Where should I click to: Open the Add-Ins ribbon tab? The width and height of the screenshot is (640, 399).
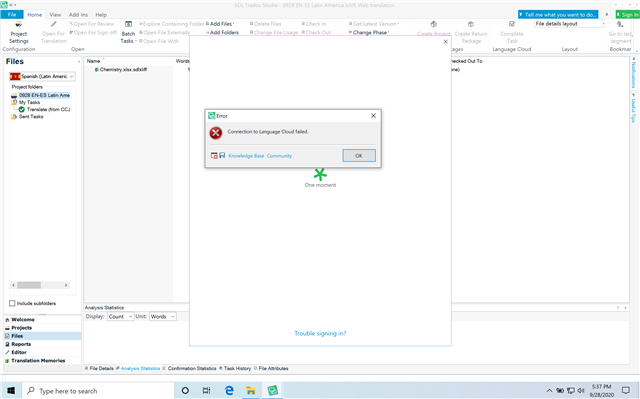coord(78,15)
